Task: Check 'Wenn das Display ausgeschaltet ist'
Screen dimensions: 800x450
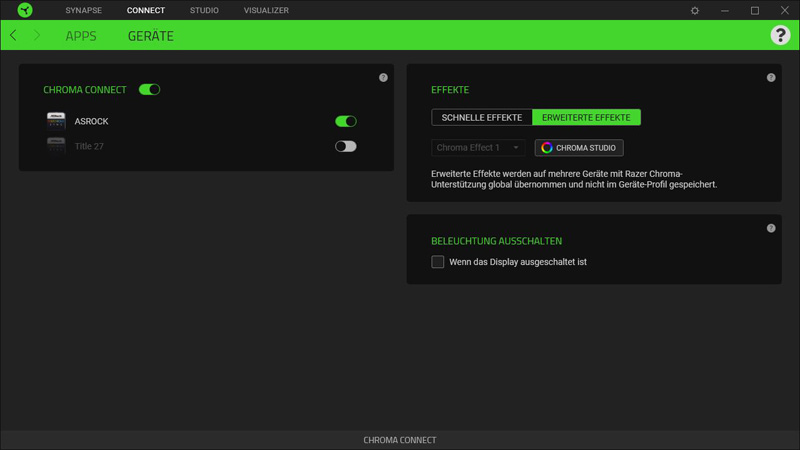Action: pos(437,262)
